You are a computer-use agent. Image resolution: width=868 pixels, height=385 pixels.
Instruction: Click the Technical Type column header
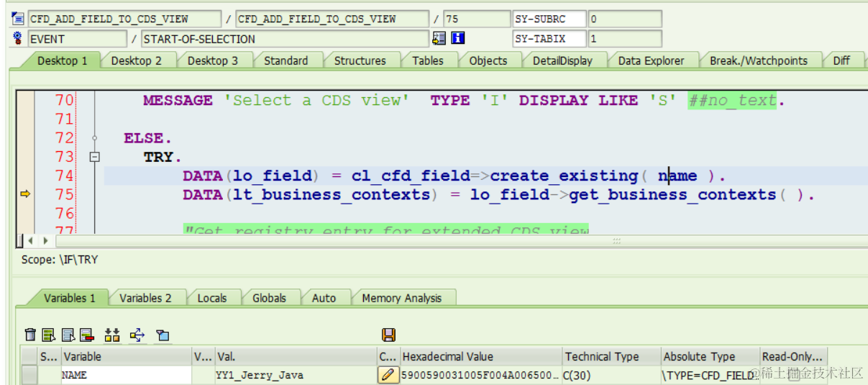[x=611, y=356]
